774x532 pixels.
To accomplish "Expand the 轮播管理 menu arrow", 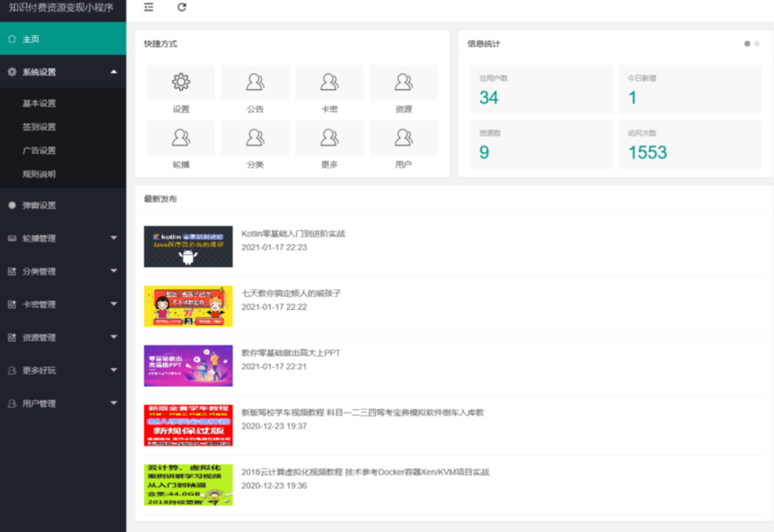I will point(114,238).
